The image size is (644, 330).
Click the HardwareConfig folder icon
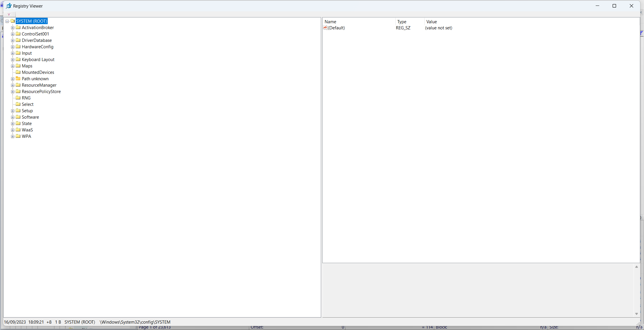point(18,47)
